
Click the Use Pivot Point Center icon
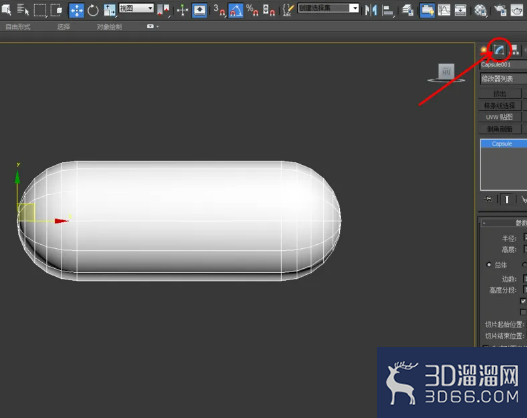pyautogui.click(x=163, y=10)
